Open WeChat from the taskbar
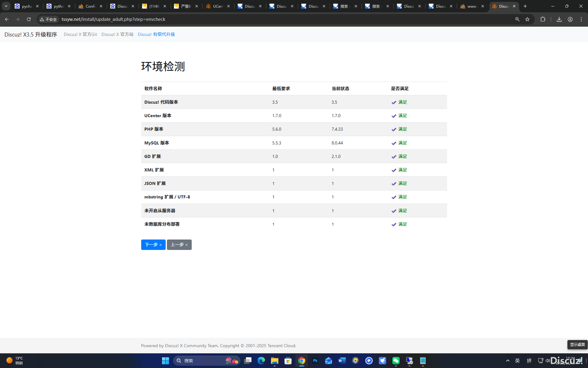 click(x=396, y=361)
